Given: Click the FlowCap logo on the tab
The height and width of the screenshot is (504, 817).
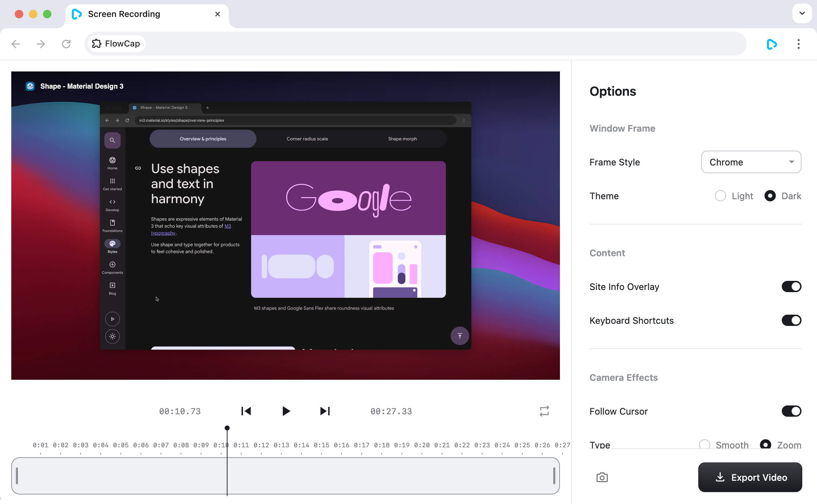Looking at the screenshot, I should coord(76,14).
